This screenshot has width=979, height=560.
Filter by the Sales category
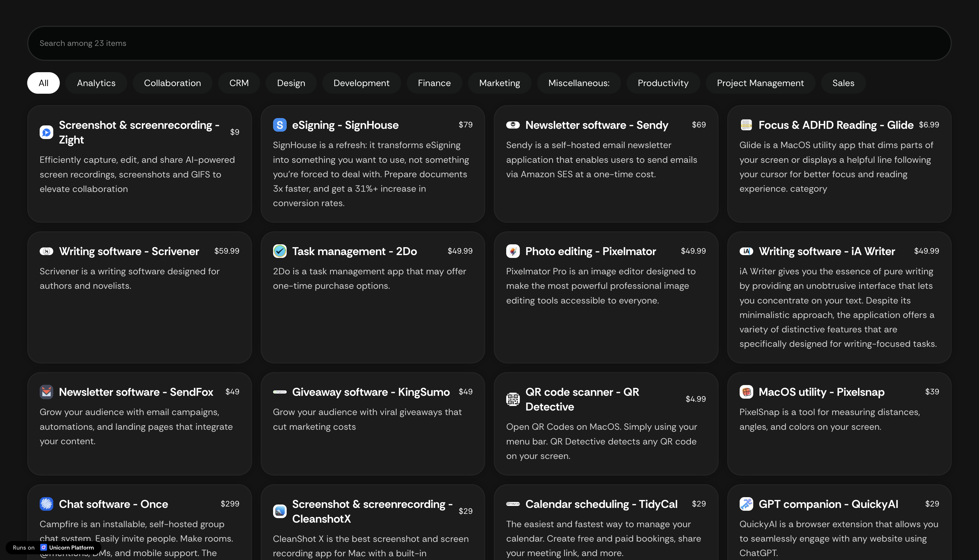click(843, 83)
